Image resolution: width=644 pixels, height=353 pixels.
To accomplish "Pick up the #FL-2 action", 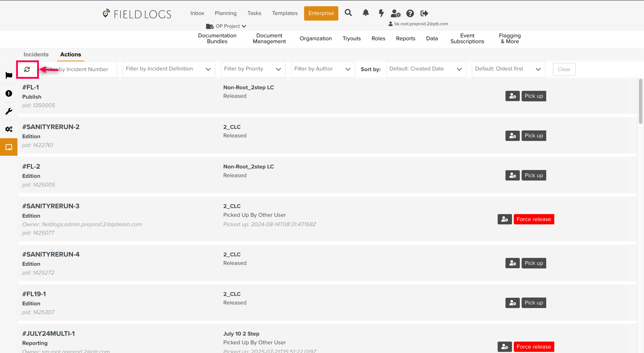I will click(533, 175).
